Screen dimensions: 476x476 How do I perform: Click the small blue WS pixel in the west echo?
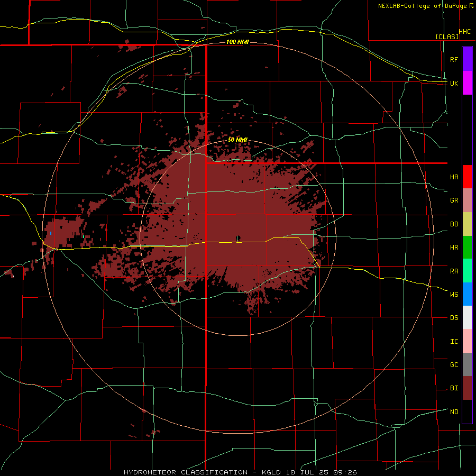point(51,233)
